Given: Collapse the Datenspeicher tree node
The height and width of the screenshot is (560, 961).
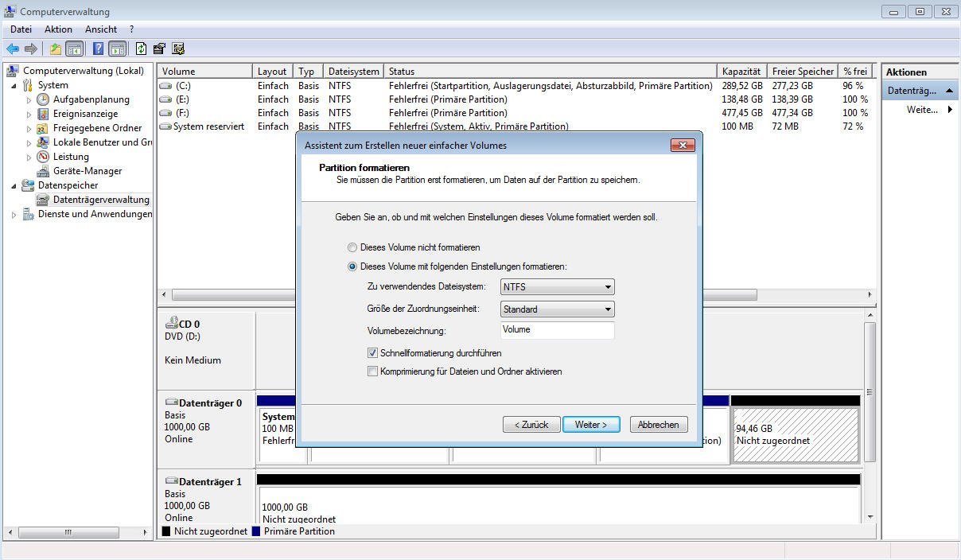Looking at the screenshot, I should coord(14,185).
